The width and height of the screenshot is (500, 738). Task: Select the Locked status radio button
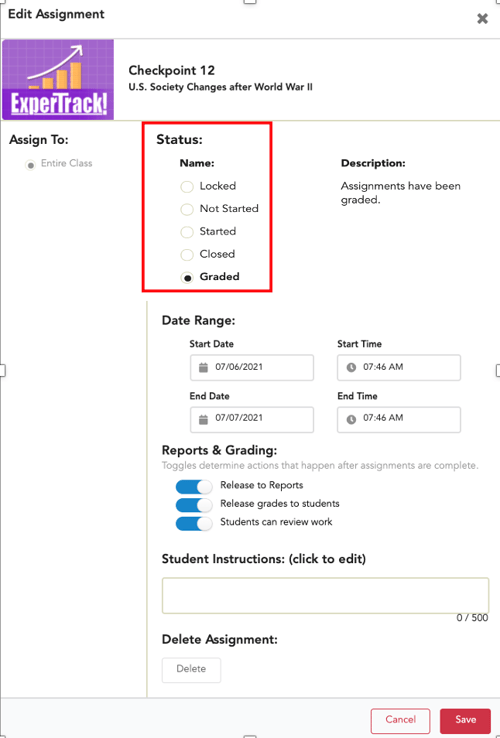187,187
